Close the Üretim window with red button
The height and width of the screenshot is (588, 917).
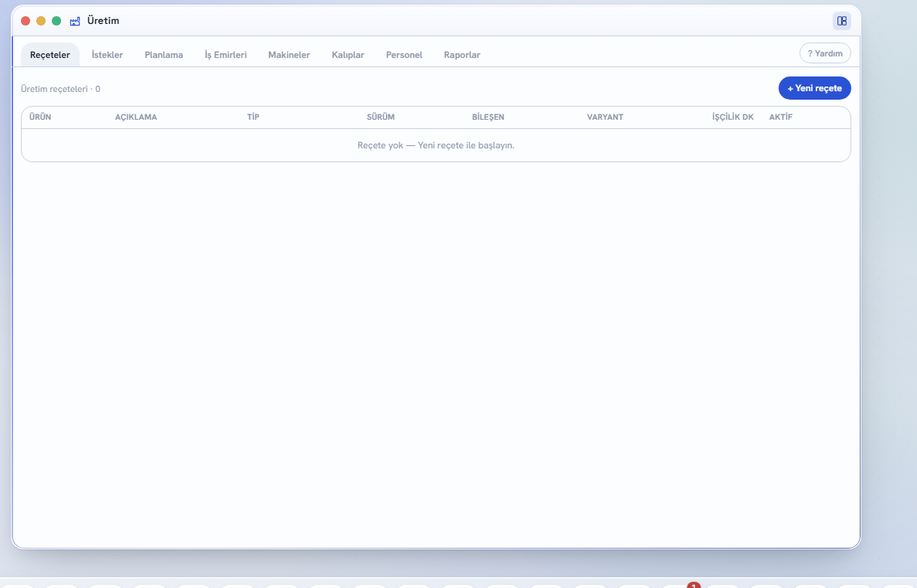pyautogui.click(x=26, y=21)
